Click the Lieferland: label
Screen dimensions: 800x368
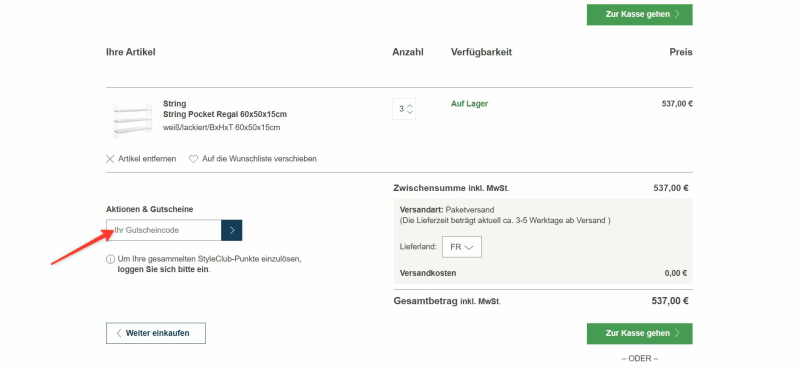click(418, 247)
